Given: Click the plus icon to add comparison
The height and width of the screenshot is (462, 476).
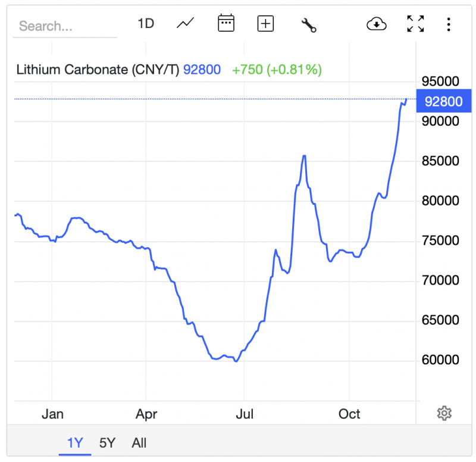Looking at the screenshot, I should click(265, 24).
